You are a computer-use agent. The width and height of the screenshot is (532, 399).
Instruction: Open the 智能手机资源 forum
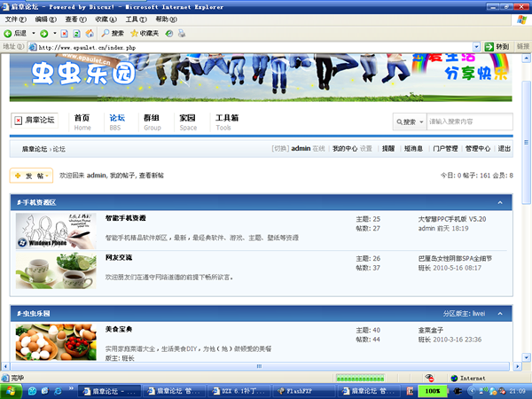point(126,218)
